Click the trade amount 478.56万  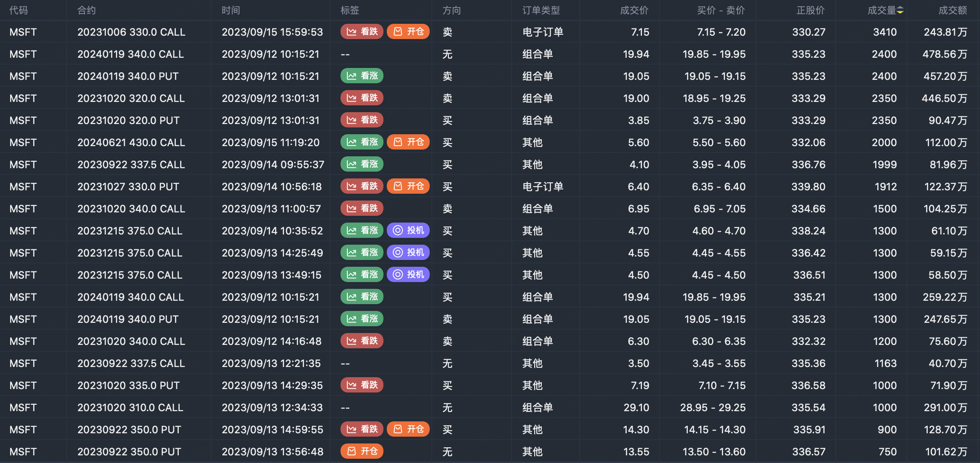pyautogui.click(x=945, y=54)
